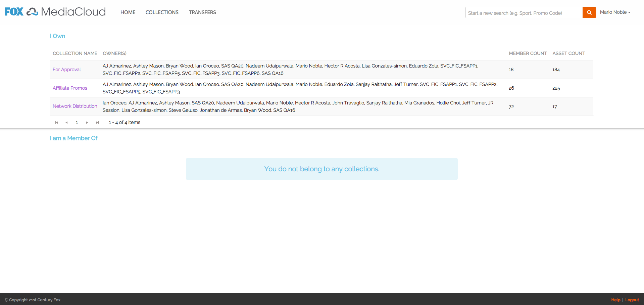Jump to last page of collections
This screenshot has width=644, height=305.
pos(97,123)
